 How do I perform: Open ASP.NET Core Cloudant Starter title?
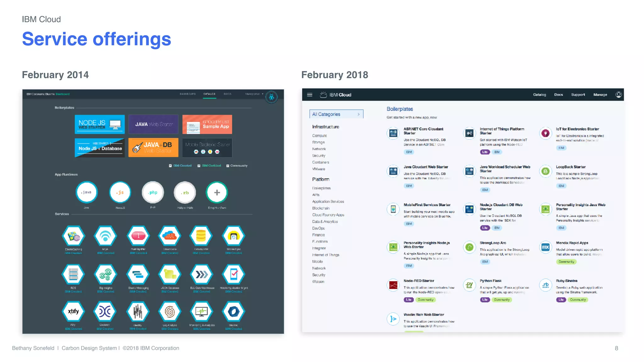[x=423, y=131]
